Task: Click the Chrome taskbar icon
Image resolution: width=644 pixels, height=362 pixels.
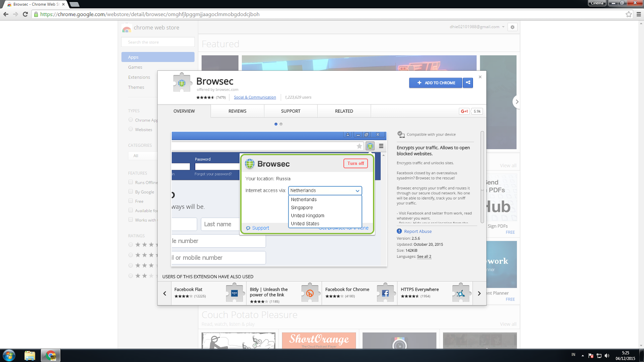Action: click(51, 356)
